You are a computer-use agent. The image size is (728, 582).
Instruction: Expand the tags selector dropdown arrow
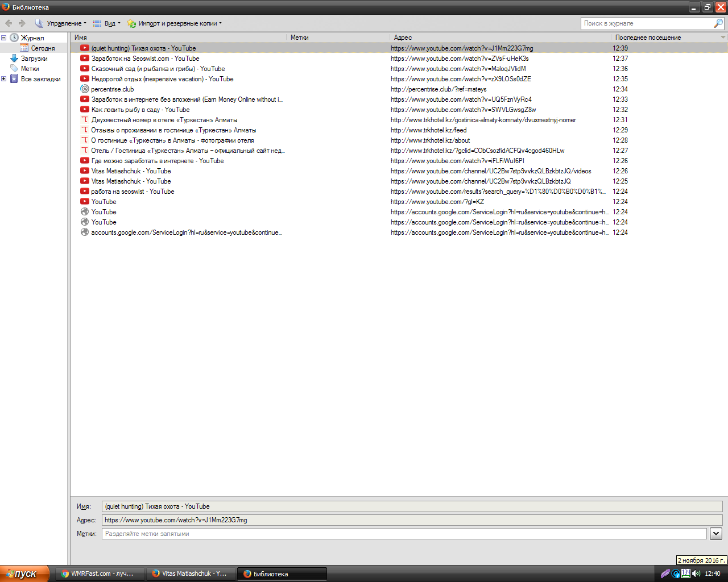coord(716,534)
